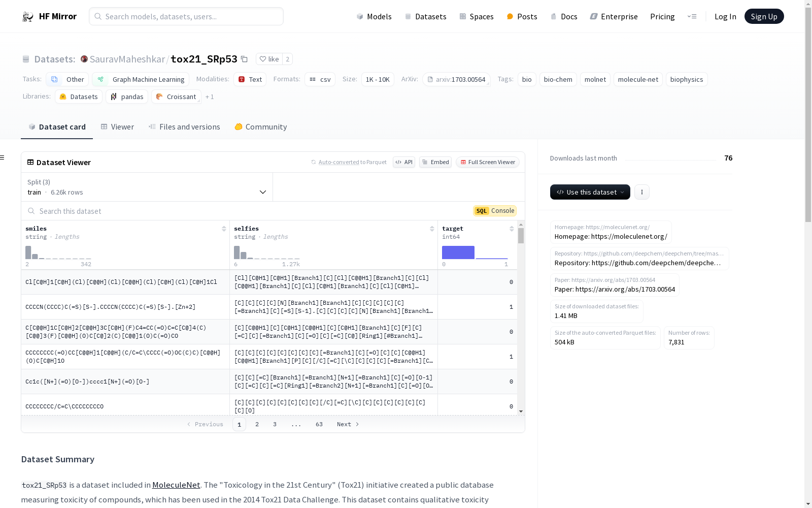Click the heart like button
Viewport: 812px width, 508px height.
[269, 59]
